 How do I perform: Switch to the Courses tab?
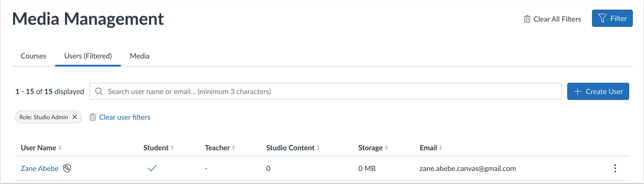tap(33, 56)
